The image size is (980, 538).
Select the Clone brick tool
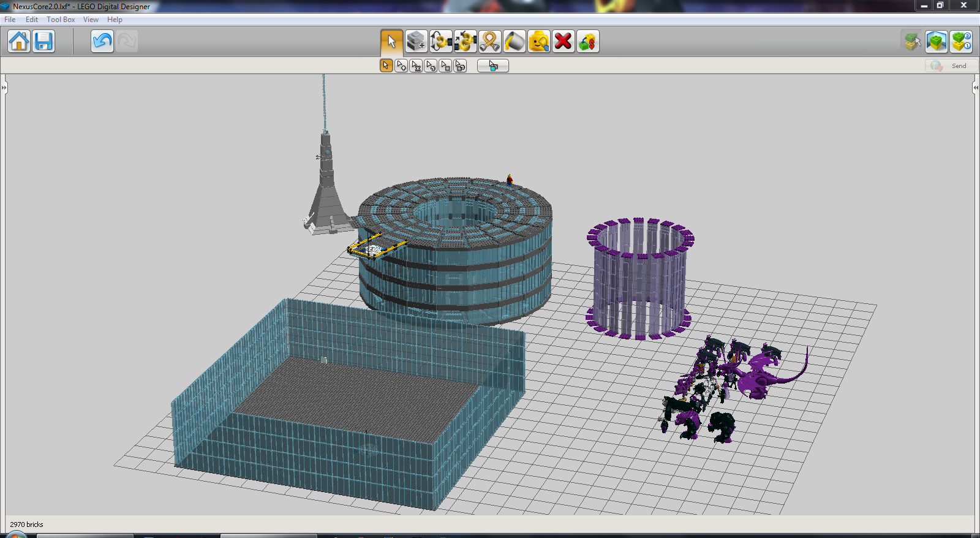[x=416, y=42]
